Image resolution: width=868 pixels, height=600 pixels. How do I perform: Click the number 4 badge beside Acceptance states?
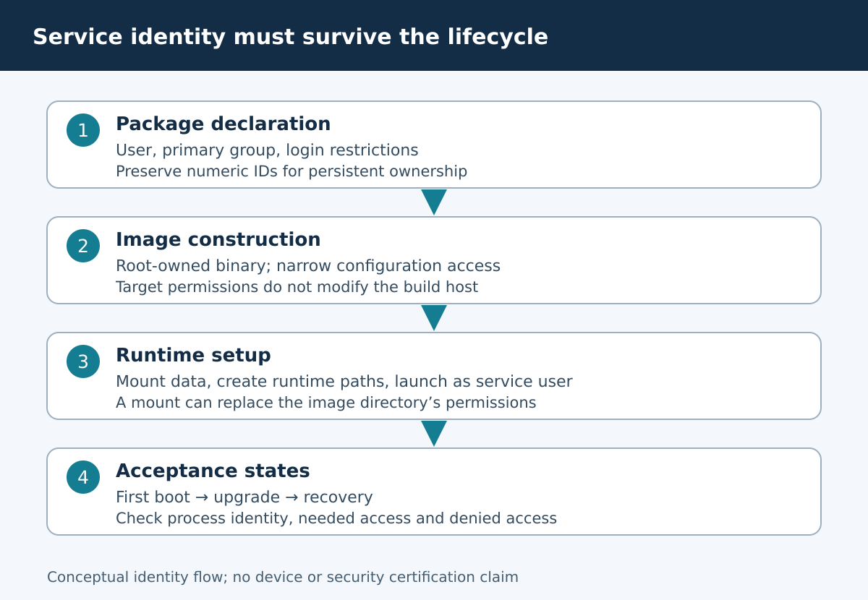[x=83, y=477]
